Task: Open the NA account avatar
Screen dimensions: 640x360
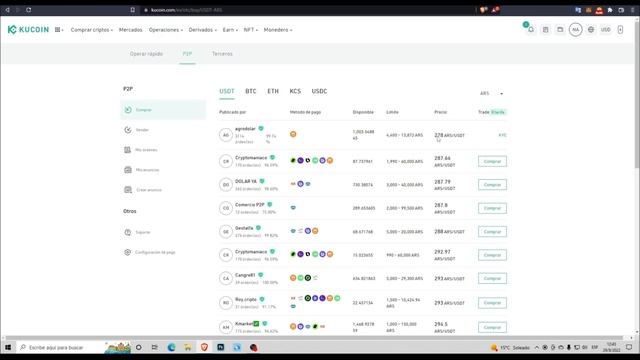Action: point(576,29)
